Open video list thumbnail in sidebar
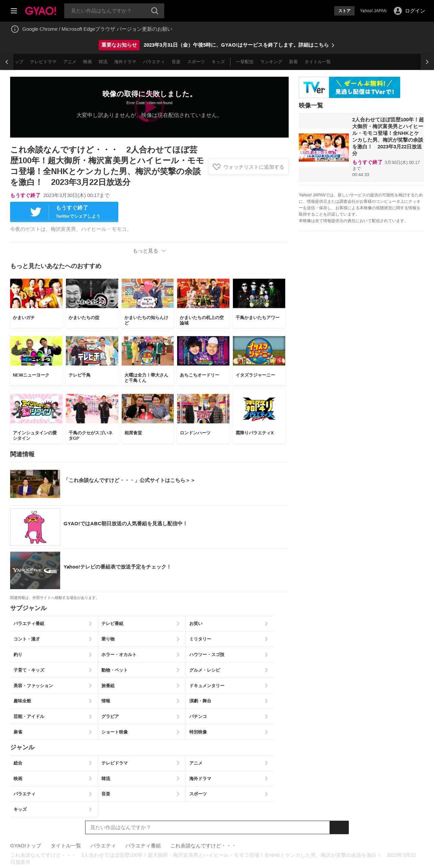 point(324,147)
